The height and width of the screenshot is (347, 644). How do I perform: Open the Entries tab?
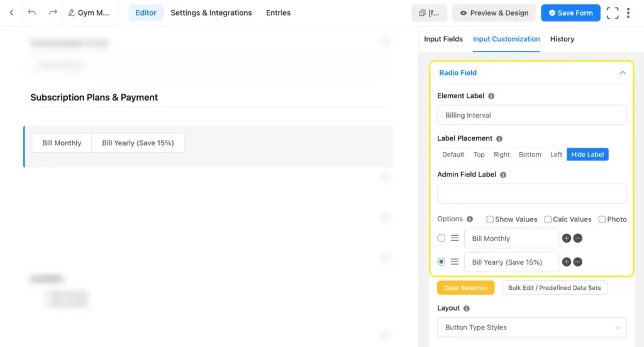pos(278,13)
